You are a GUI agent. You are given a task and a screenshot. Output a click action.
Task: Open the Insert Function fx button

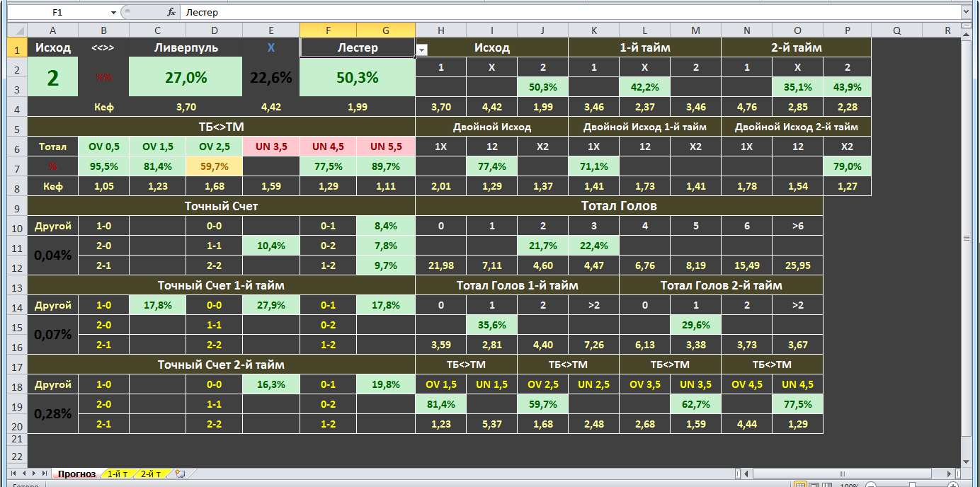pos(171,12)
